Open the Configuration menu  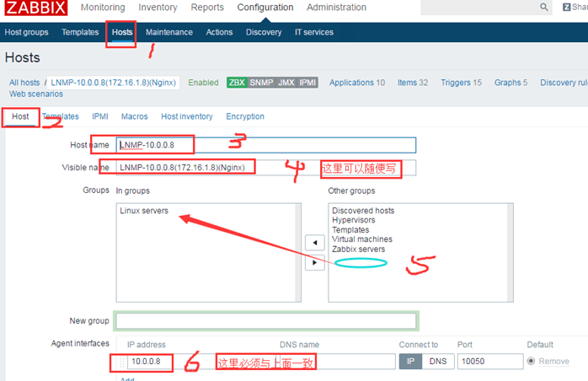[265, 7]
